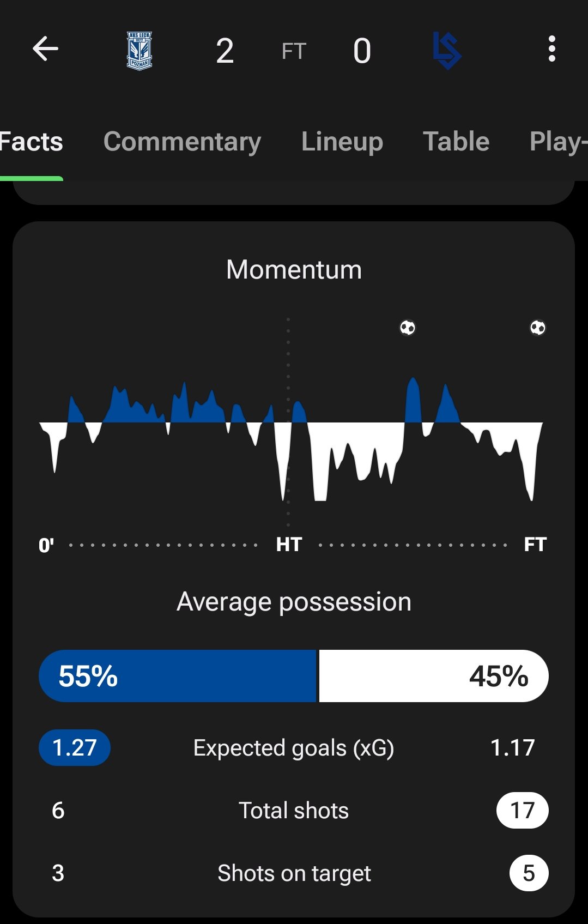Tap the 1.27 xG value badge
This screenshot has height=924, width=588.
click(75, 748)
